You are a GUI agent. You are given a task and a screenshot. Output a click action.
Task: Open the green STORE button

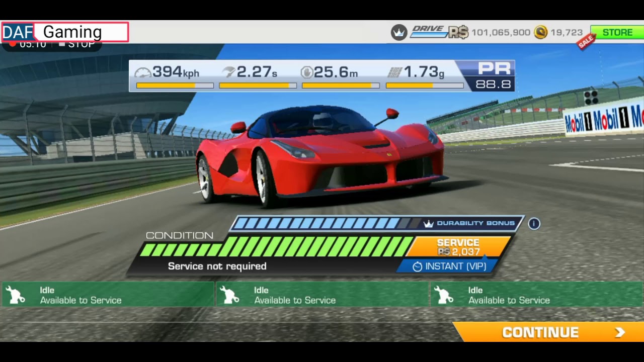click(x=617, y=33)
